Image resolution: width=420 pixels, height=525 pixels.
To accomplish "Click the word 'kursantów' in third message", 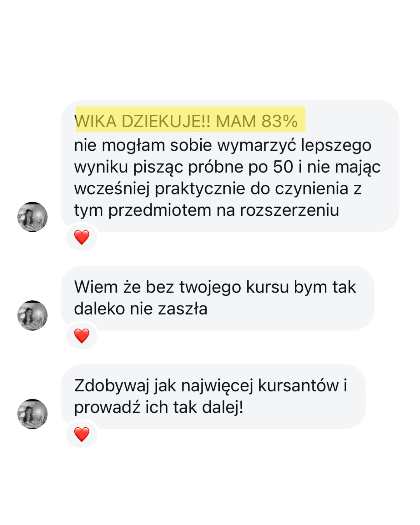I will (298, 386).
